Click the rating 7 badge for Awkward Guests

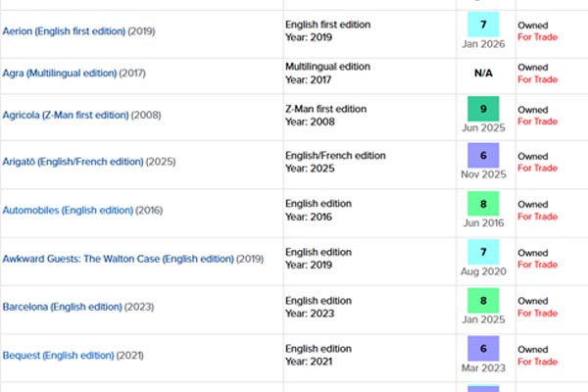click(484, 251)
